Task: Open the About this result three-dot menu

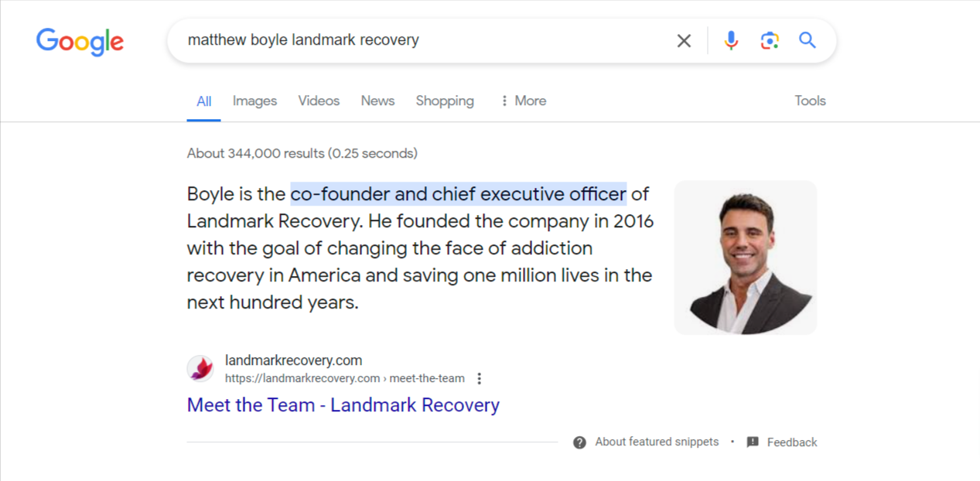Action: pyautogui.click(x=480, y=378)
